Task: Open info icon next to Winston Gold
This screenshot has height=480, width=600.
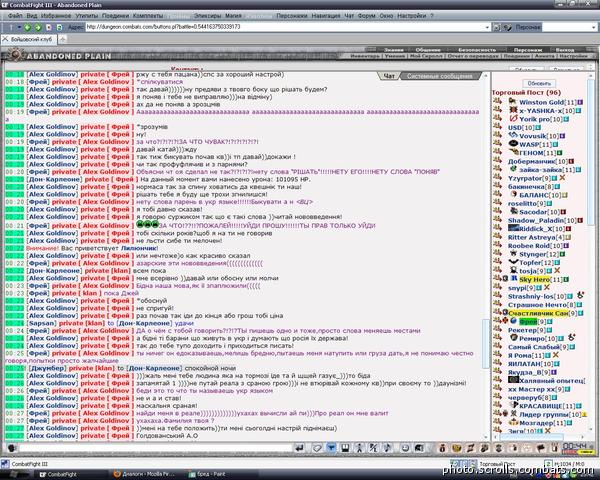Action: coord(580,102)
